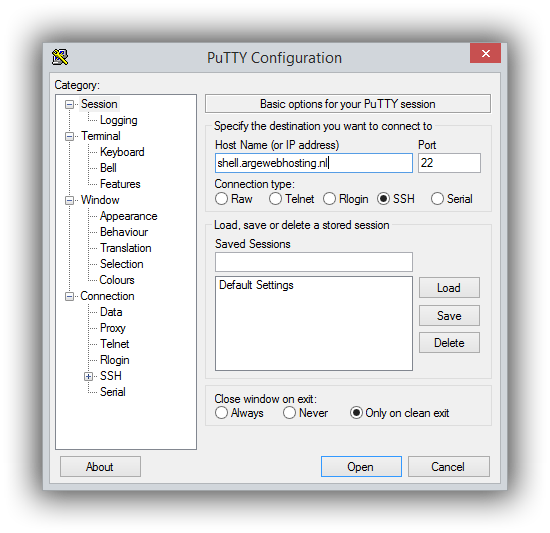
Task: Open the Session category
Action: pyautogui.click(x=99, y=104)
